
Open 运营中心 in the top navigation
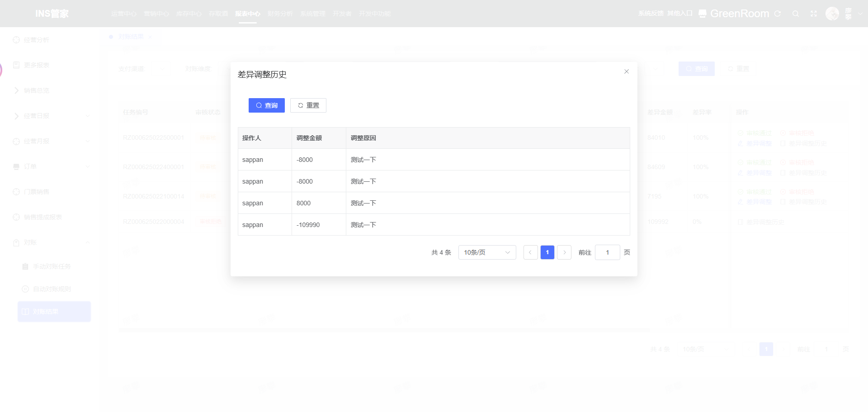pyautogui.click(x=124, y=14)
